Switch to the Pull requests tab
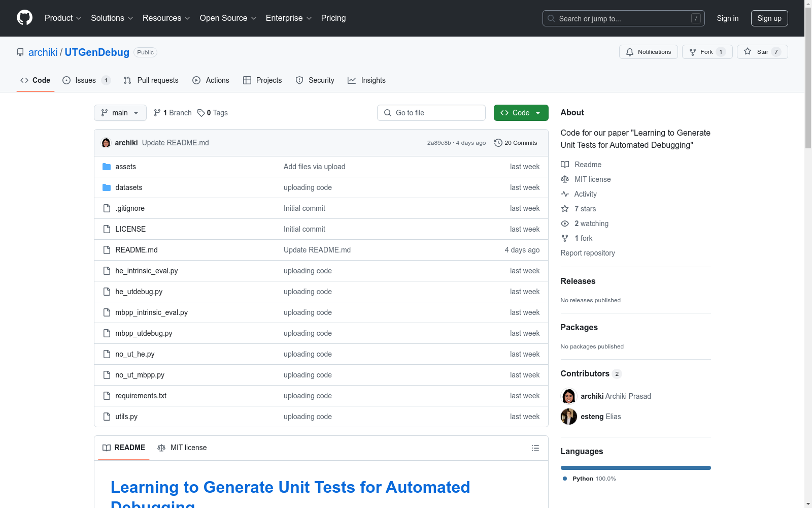 point(151,80)
